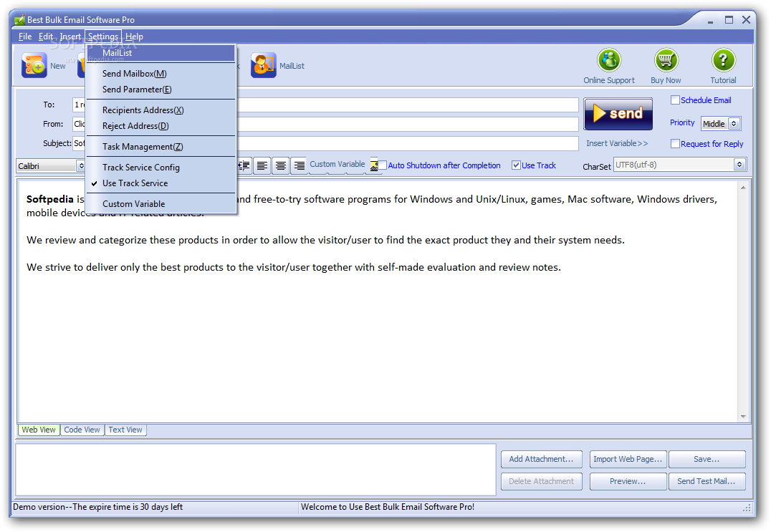771x532 pixels.
Task: Click the New email toolbar icon
Action: coord(34,65)
